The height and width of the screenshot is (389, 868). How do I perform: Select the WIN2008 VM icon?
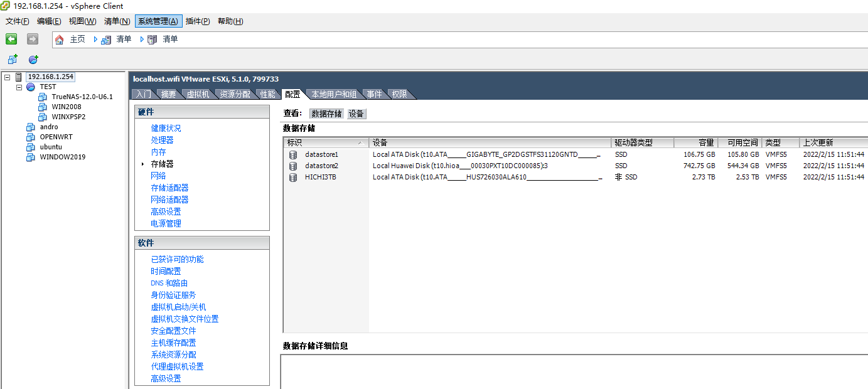coord(43,107)
